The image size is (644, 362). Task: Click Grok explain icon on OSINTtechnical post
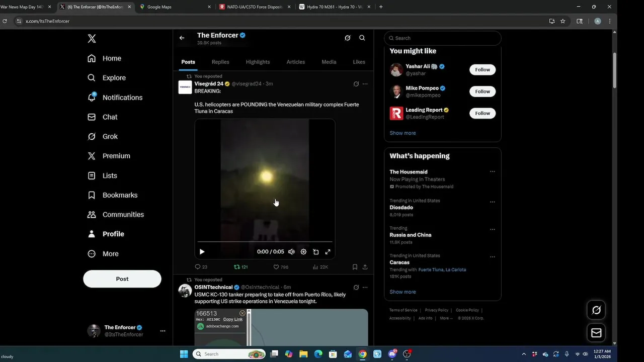point(356,288)
